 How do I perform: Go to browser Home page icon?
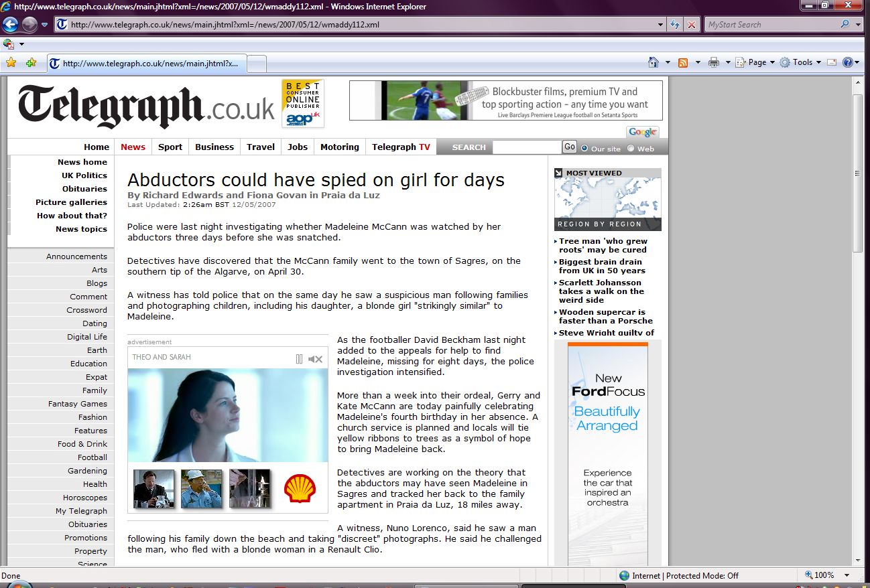[x=654, y=62]
